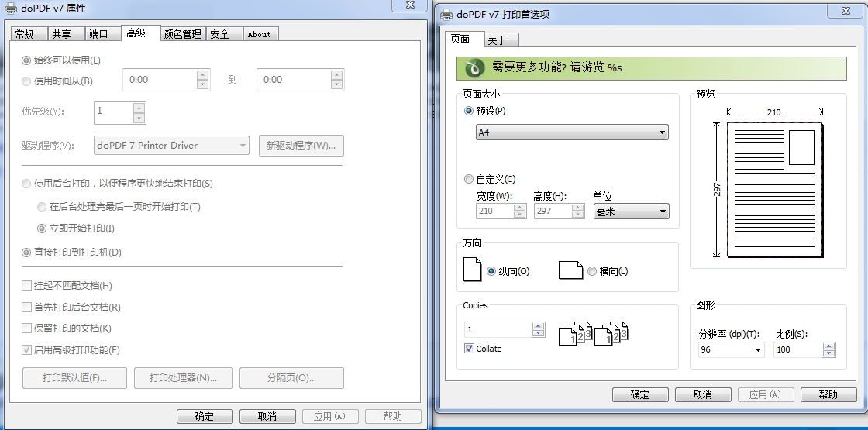Click the 宽度(W) stepper arrows
This screenshot has height=430, width=868.
pos(519,212)
